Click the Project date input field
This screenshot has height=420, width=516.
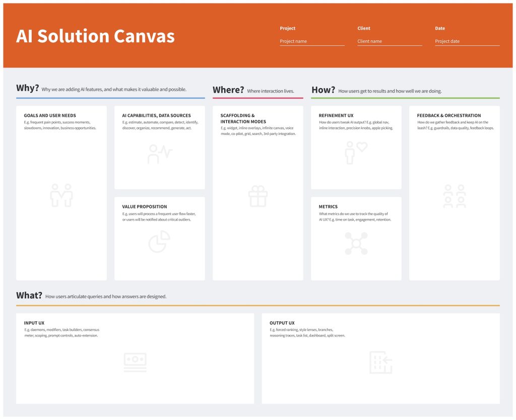tap(467, 41)
